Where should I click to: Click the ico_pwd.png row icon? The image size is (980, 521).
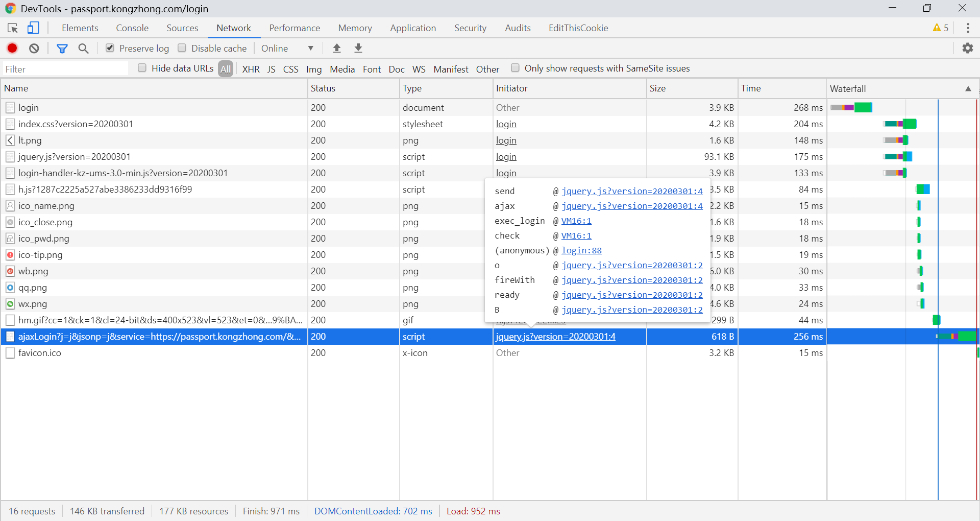[x=10, y=239]
